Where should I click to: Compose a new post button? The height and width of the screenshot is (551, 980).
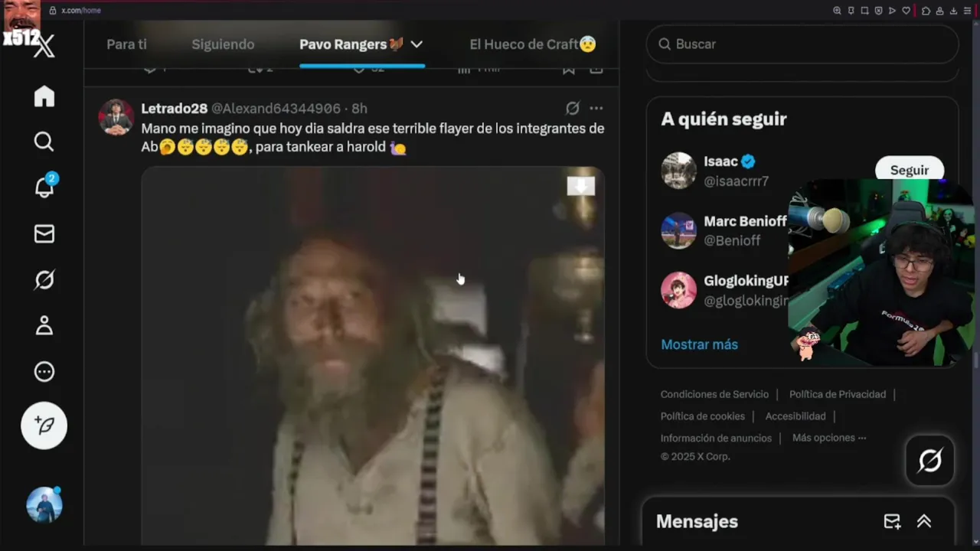pos(44,425)
